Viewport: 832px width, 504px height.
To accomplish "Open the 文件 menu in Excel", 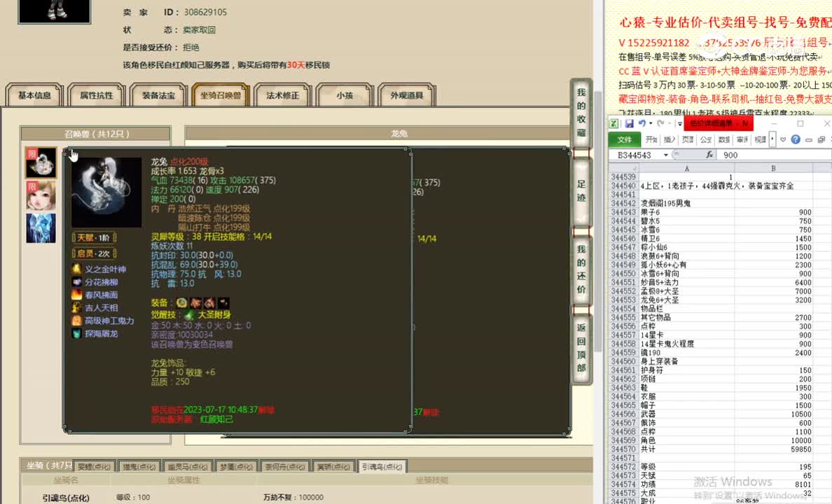I will 625,139.
